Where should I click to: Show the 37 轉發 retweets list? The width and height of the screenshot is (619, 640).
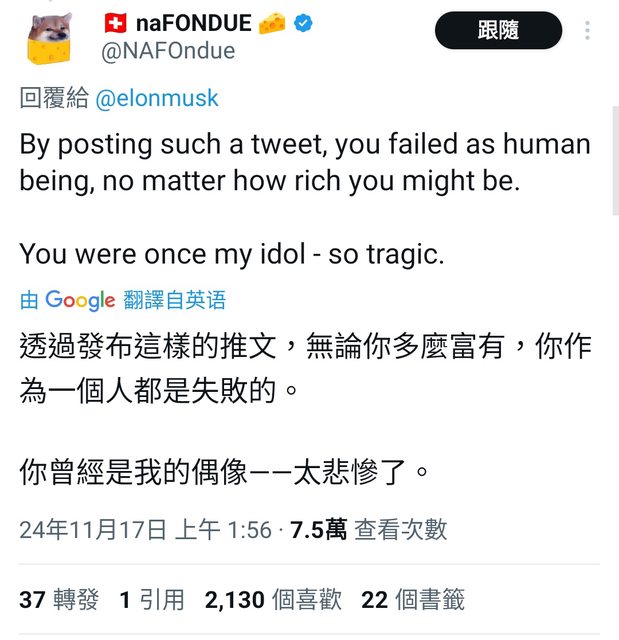pos(59,600)
